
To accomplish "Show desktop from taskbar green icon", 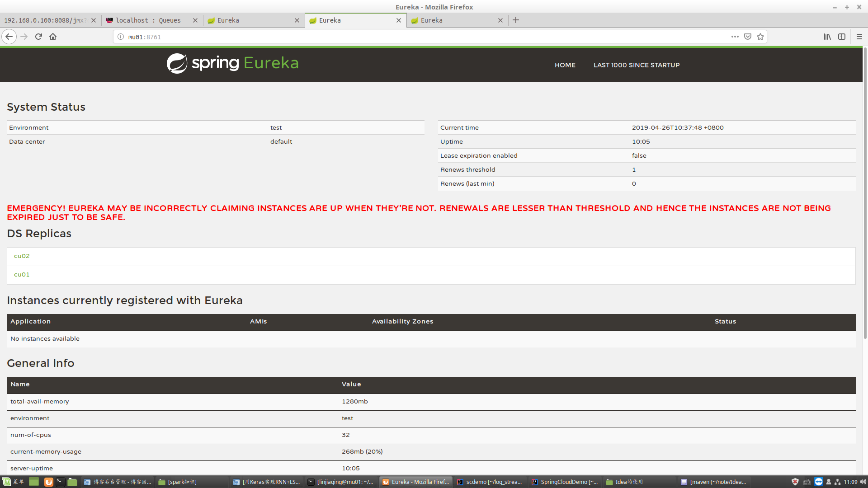I will (34, 482).
